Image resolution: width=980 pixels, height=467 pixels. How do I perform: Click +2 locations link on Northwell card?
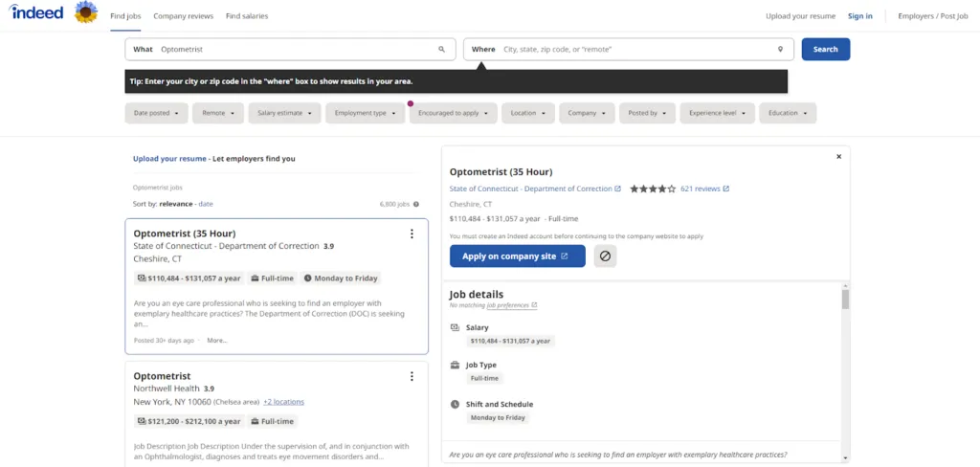[x=283, y=402]
